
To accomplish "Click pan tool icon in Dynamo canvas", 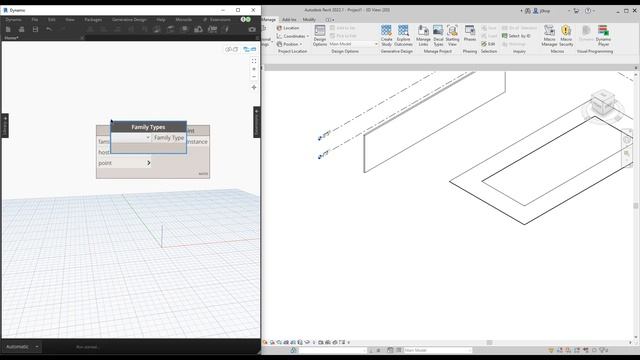I will [x=254, y=87].
